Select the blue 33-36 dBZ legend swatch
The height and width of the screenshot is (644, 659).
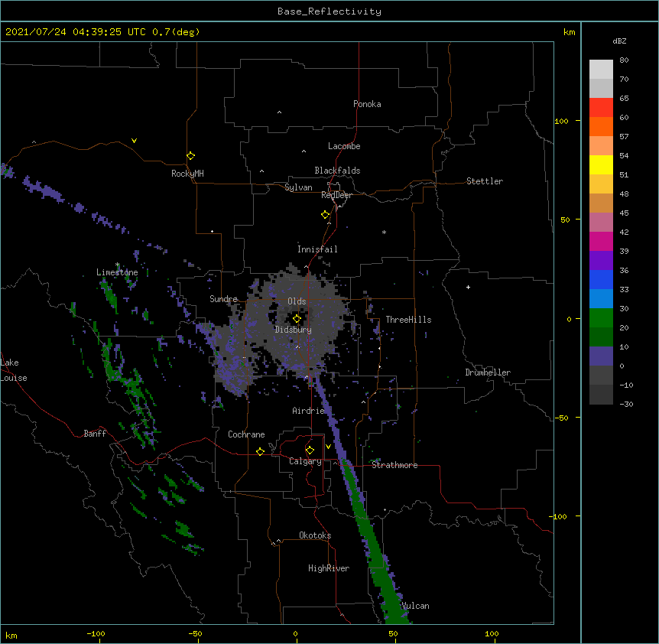point(601,279)
